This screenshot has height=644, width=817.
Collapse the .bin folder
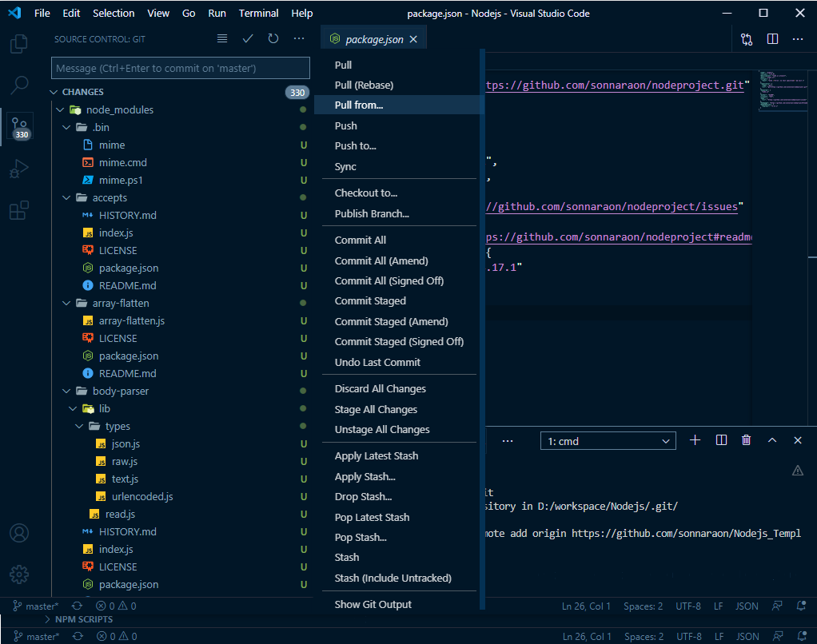(x=66, y=128)
